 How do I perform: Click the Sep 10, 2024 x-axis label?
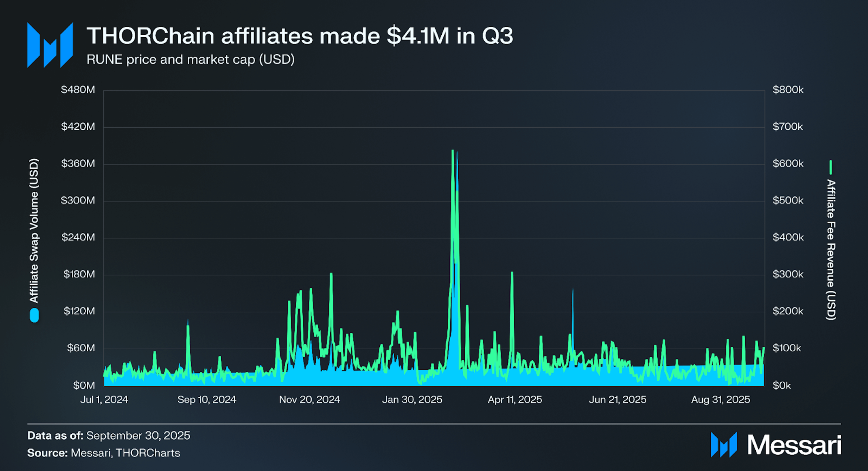(207, 400)
